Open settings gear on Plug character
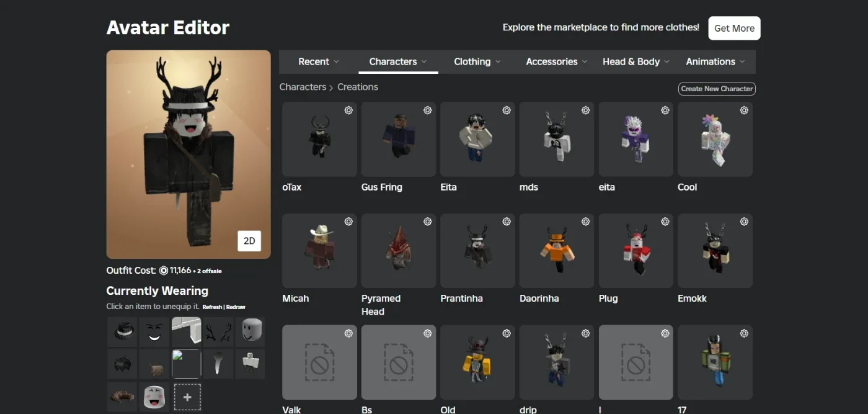Image resolution: width=868 pixels, height=414 pixels. coord(665,222)
